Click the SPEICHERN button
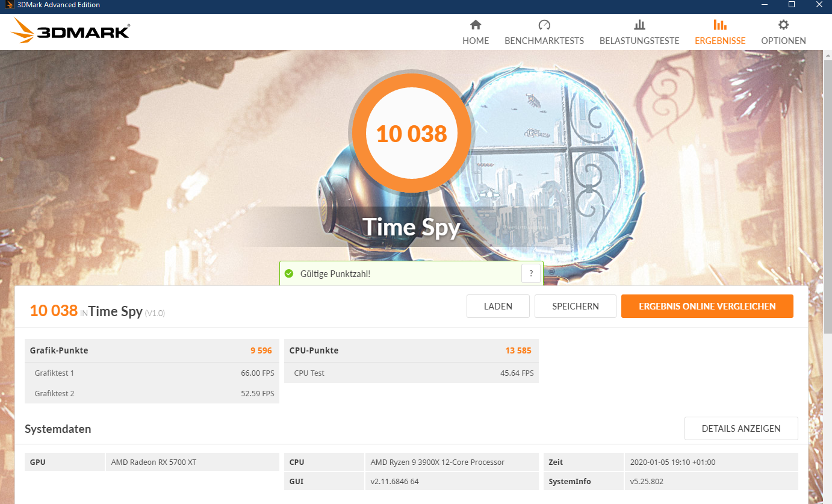Viewport: 832px width, 504px height. click(x=576, y=306)
